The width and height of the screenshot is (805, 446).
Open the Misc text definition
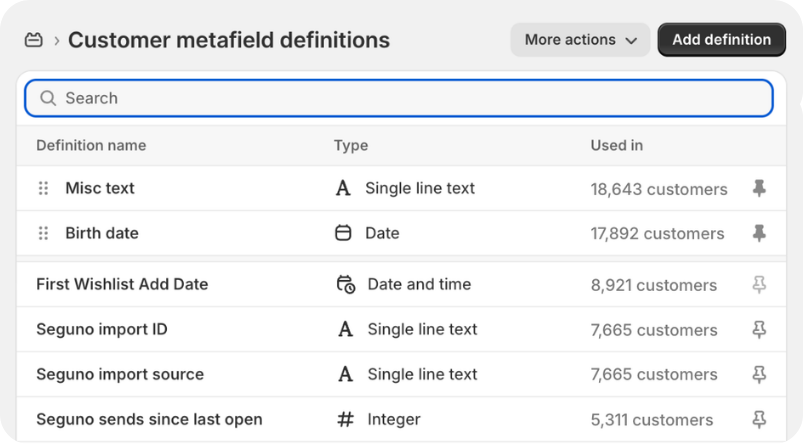pos(100,188)
